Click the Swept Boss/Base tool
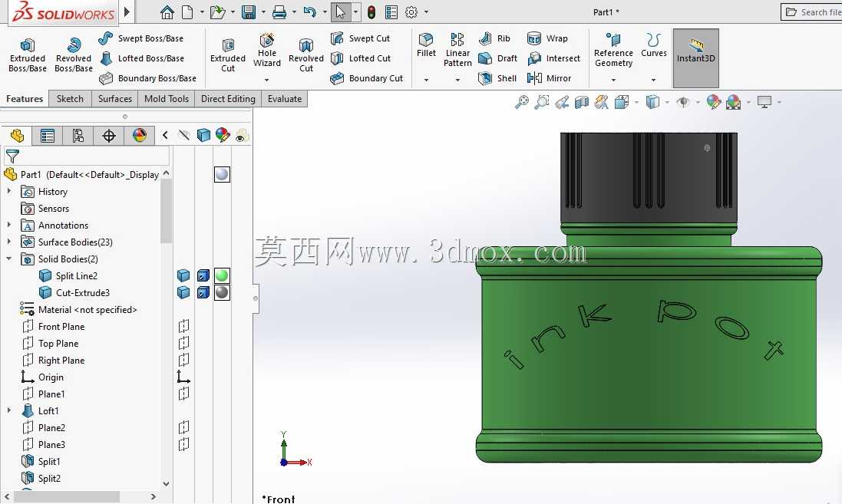The width and height of the screenshot is (842, 504). (140, 38)
